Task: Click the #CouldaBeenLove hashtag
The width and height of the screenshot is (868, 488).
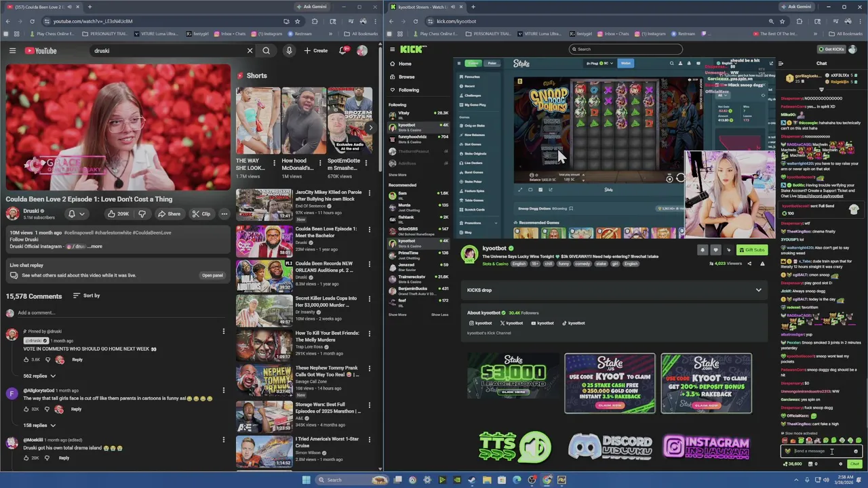Action: pos(152,232)
